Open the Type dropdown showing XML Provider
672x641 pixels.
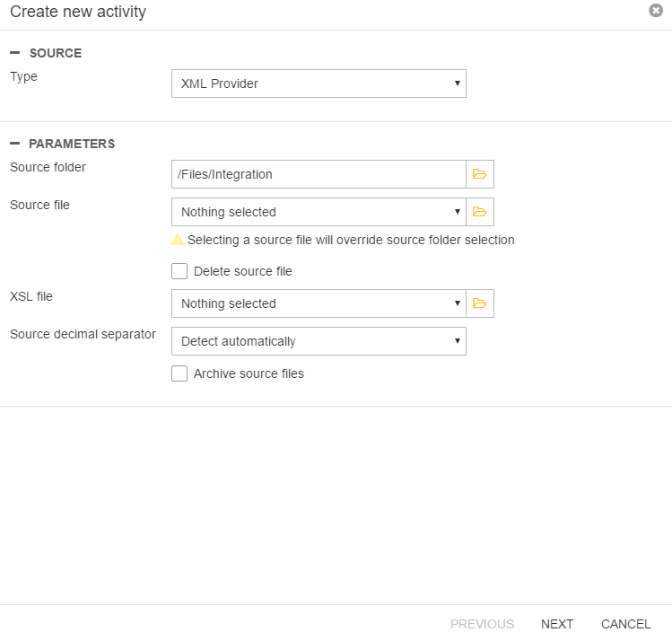click(319, 83)
